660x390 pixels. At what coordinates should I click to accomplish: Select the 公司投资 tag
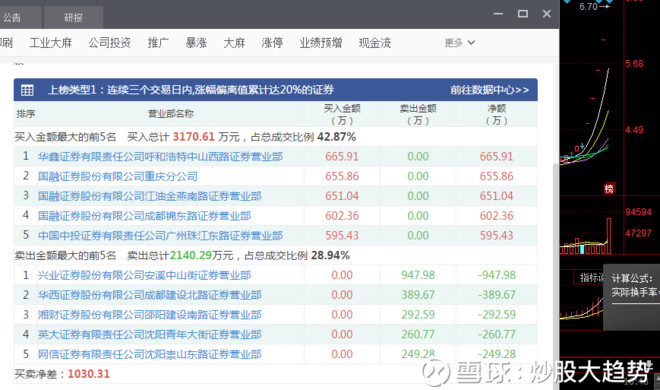(109, 43)
